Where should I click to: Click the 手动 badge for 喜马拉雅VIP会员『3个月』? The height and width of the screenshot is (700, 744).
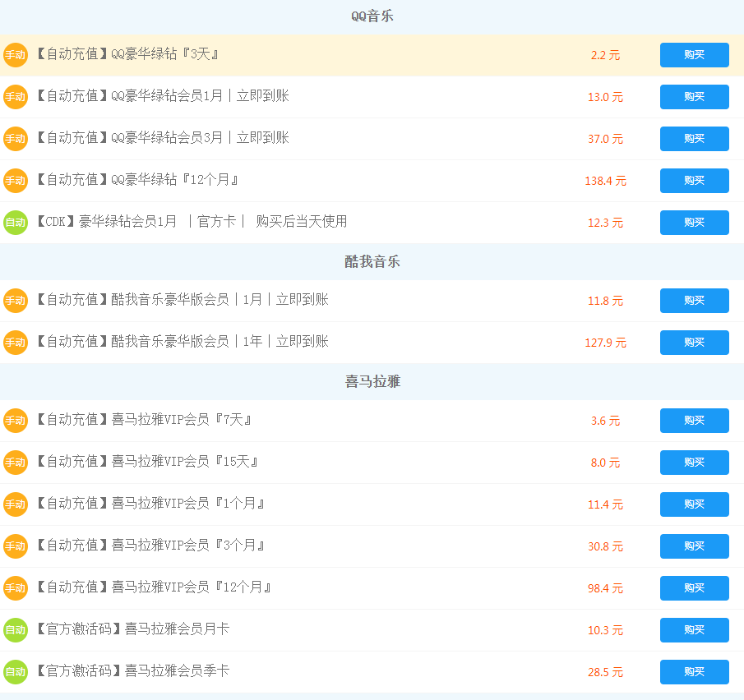16,546
